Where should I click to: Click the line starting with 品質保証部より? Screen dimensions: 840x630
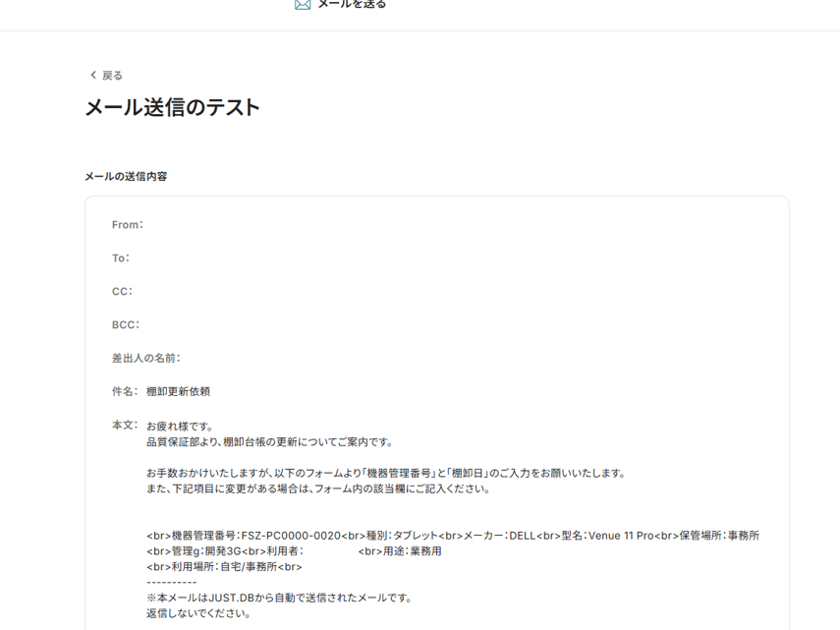pyautogui.click(x=270, y=442)
